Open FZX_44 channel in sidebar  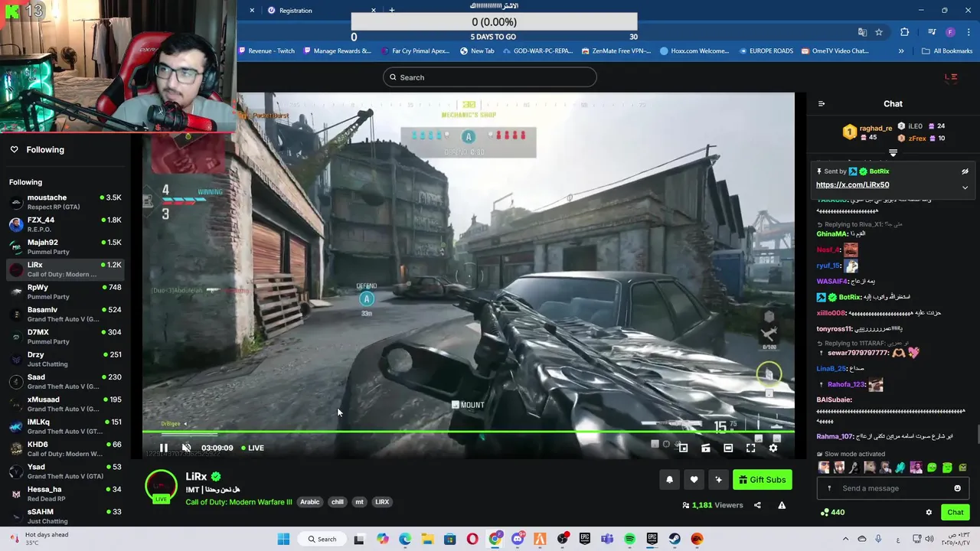(x=65, y=224)
